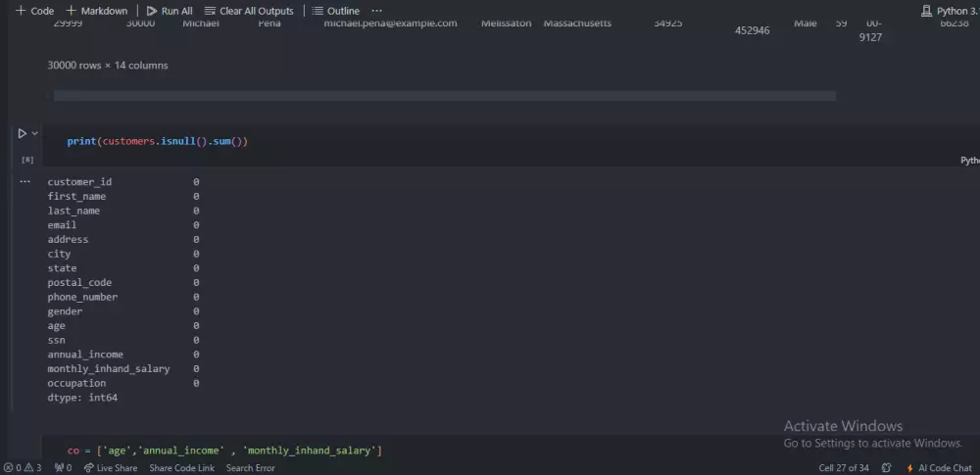980x475 pixels.
Task: Click the Melissaton city cell
Action: (507, 24)
